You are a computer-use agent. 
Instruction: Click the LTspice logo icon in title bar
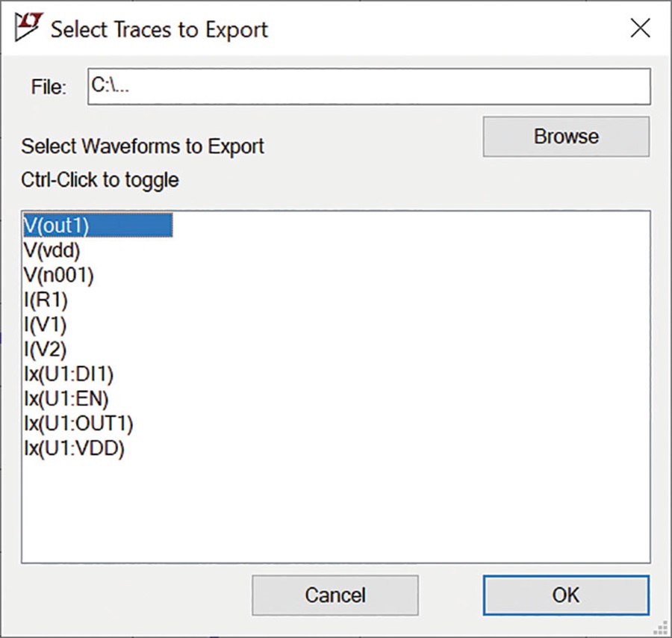(x=28, y=27)
